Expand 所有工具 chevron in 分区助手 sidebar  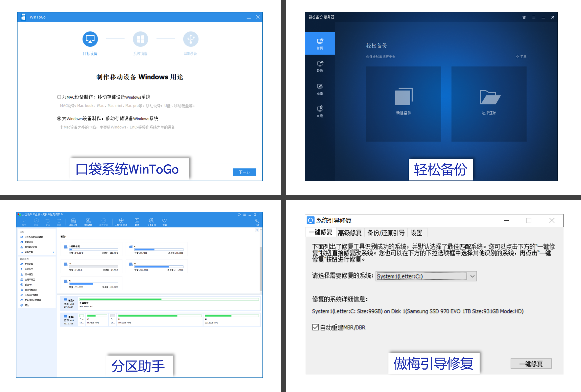click(53, 252)
